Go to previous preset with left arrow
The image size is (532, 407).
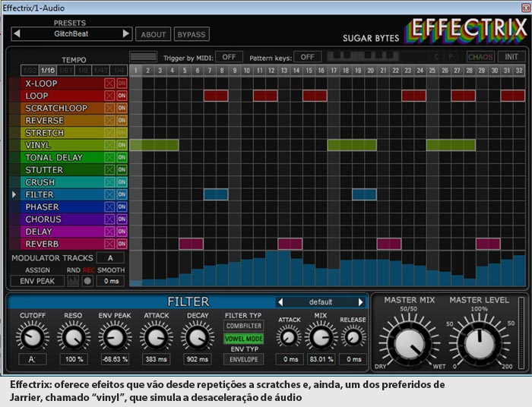tap(17, 33)
